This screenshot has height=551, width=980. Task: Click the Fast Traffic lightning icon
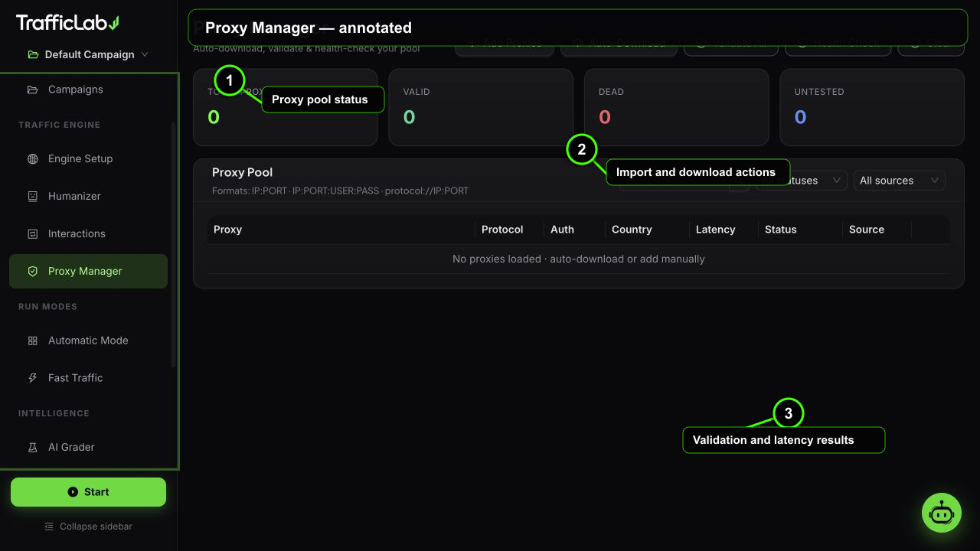click(x=32, y=378)
